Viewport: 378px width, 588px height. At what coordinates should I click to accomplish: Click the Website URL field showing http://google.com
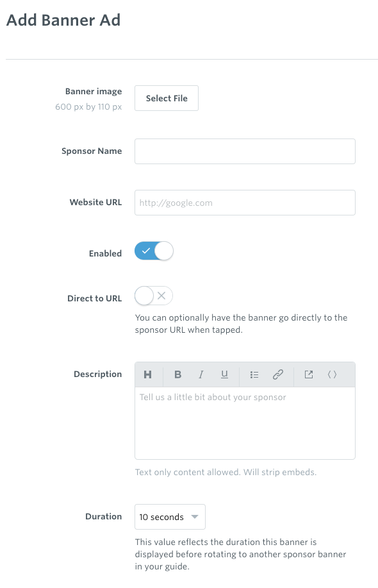coord(245,202)
